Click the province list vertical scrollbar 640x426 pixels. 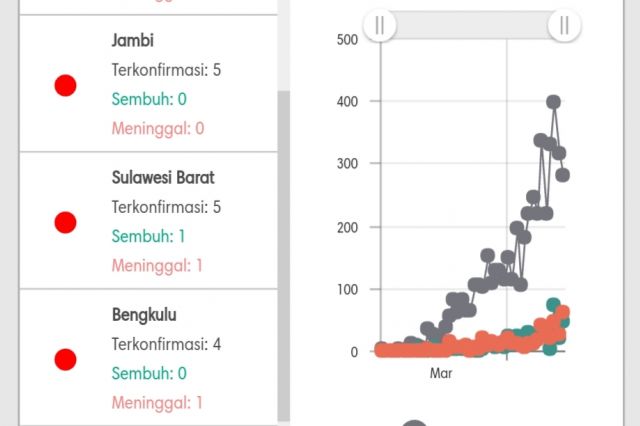pos(284,250)
